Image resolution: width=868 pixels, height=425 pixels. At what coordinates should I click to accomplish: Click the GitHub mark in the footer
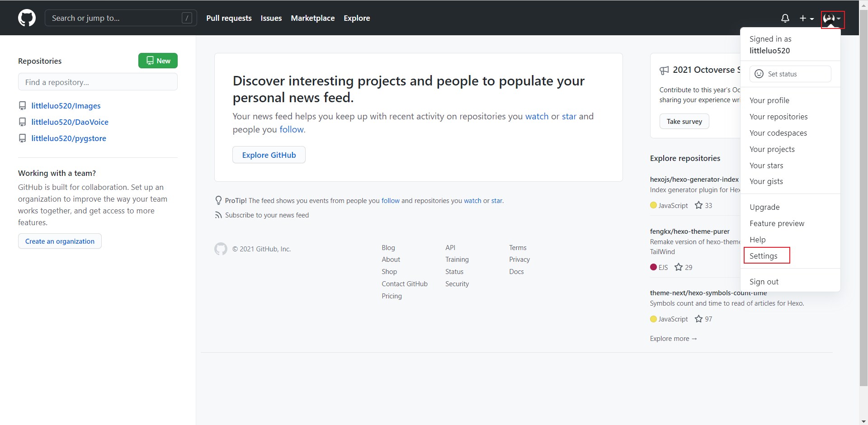pyautogui.click(x=221, y=249)
